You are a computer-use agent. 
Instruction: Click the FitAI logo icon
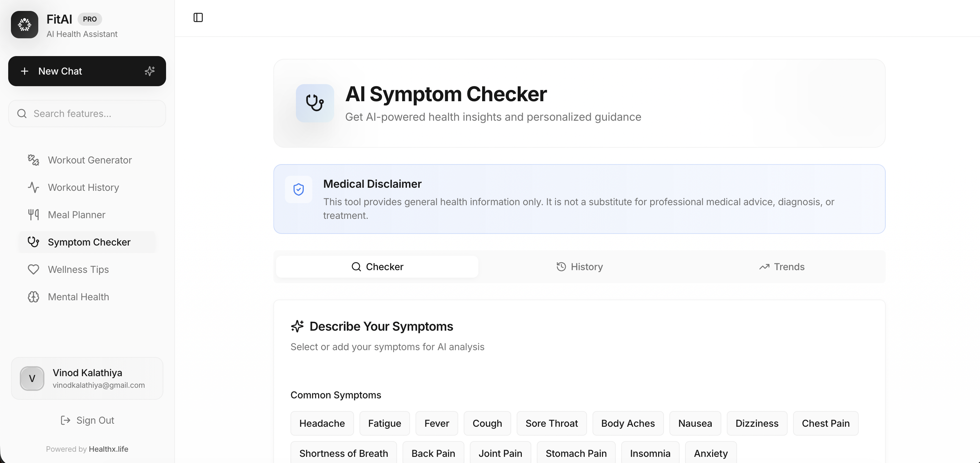point(25,25)
